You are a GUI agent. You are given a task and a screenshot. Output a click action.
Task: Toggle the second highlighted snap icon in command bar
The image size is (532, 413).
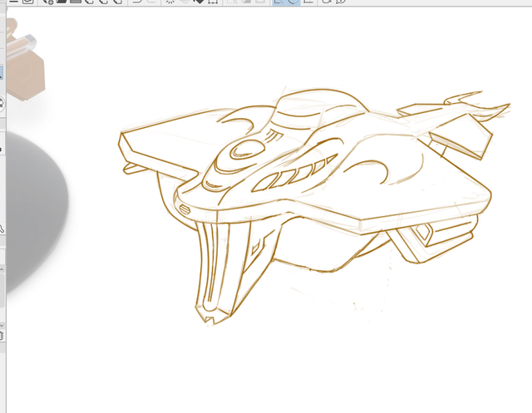tap(293, 2)
